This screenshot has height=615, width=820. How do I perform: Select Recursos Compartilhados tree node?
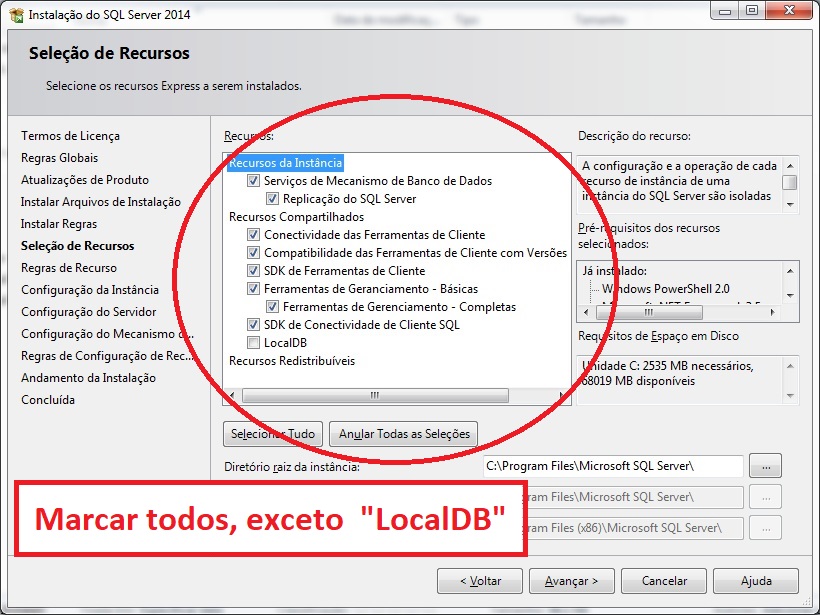pyautogui.click(x=296, y=217)
